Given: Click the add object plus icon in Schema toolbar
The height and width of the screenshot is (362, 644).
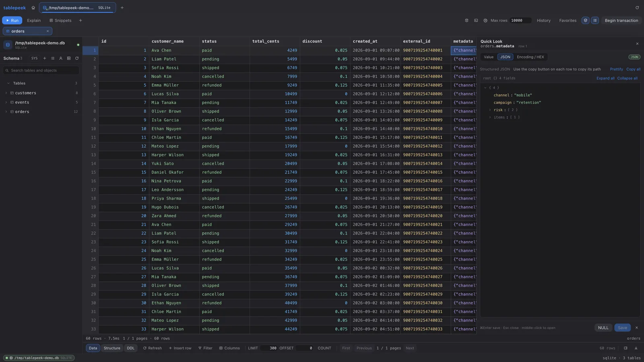Looking at the screenshot, I should coord(45,58).
